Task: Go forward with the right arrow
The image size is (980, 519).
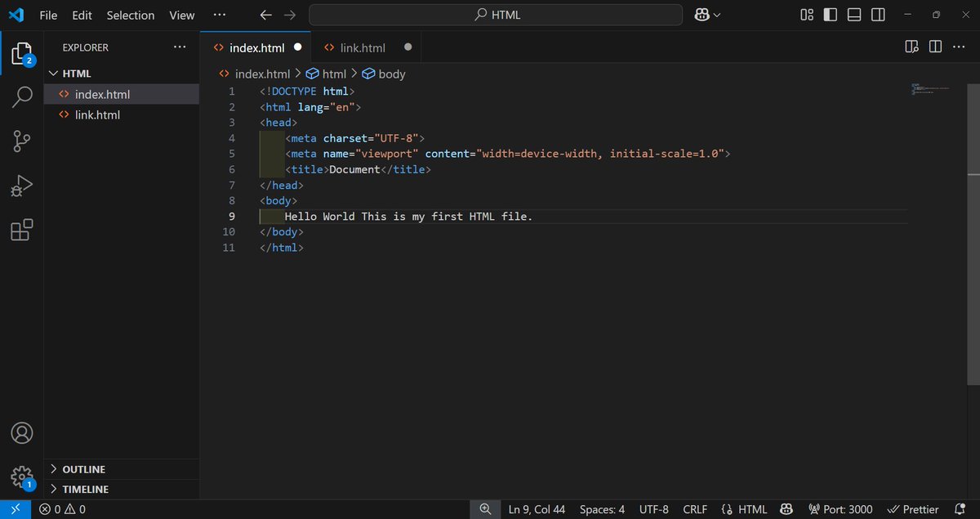Action: [290, 15]
